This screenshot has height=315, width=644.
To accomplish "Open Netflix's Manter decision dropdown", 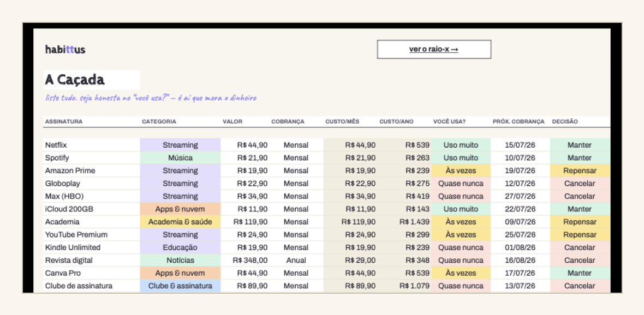I will tap(580, 145).
